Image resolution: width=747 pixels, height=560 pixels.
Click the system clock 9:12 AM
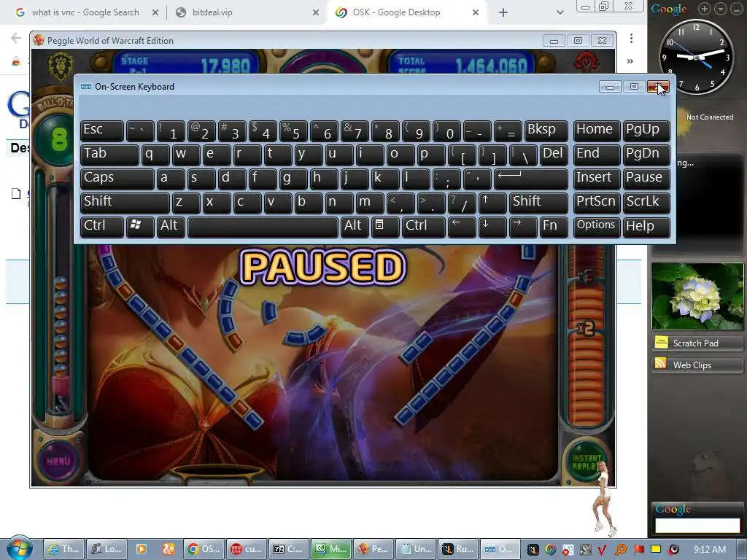point(710,550)
